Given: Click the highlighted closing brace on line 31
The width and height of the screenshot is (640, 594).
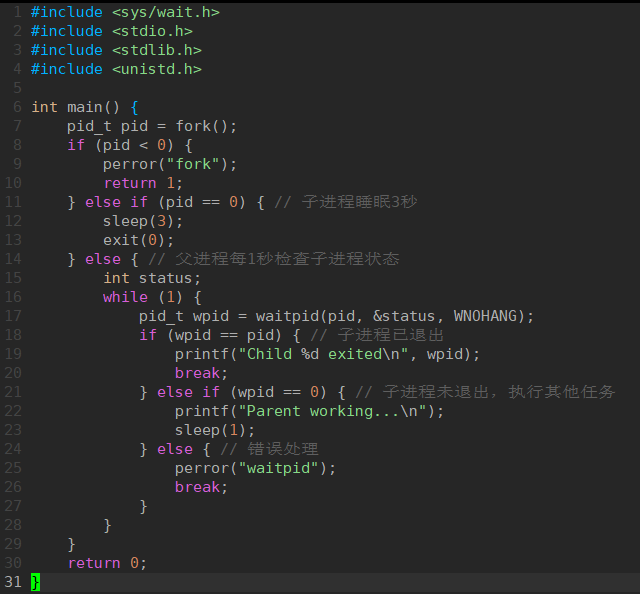Looking at the screenshot, I should point(36,582).
